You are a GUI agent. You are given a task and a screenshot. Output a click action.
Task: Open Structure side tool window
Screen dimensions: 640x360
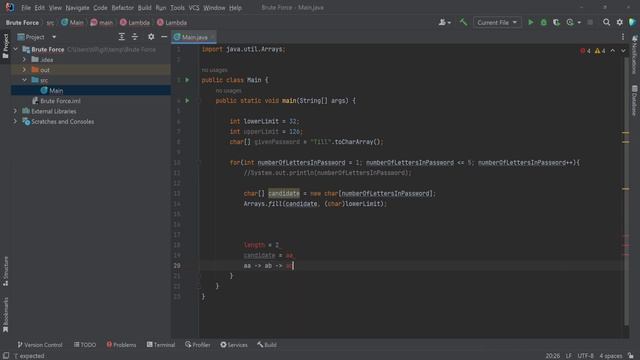click(x=5, y=271)
